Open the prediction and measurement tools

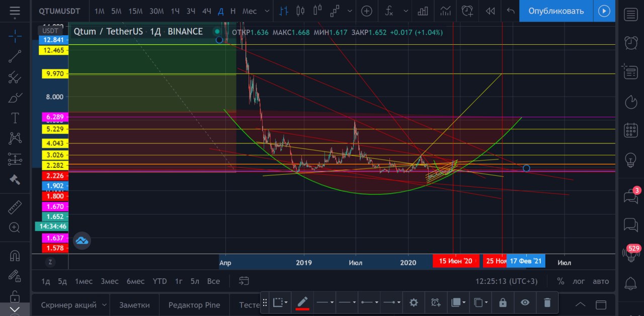[x=15, y=159]
